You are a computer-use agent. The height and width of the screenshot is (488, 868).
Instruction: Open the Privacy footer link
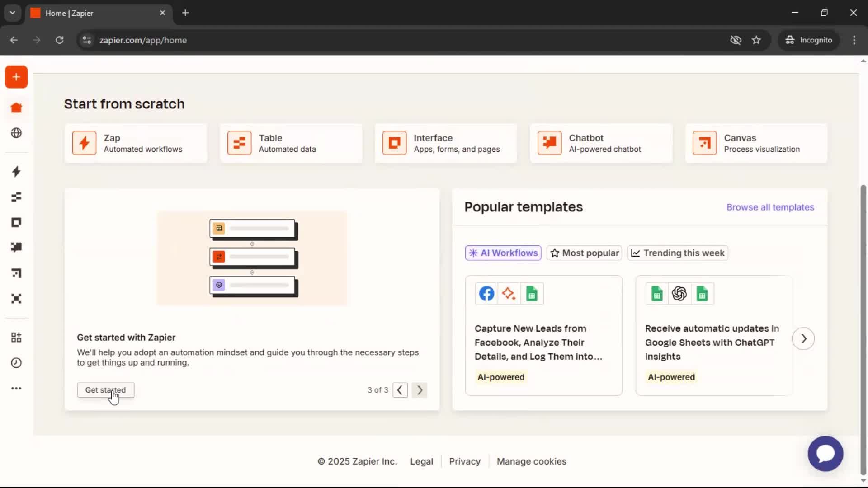(464, 461)
